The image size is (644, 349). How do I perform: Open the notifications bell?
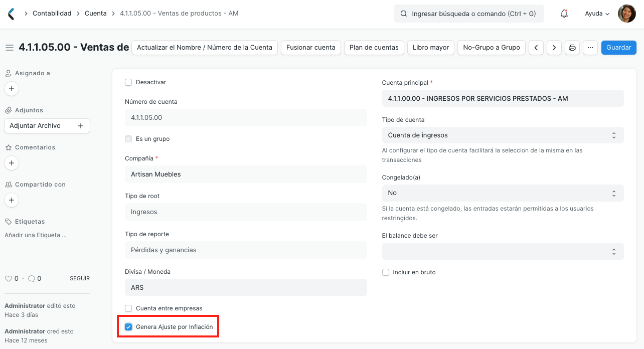click(x=564, y=14)
